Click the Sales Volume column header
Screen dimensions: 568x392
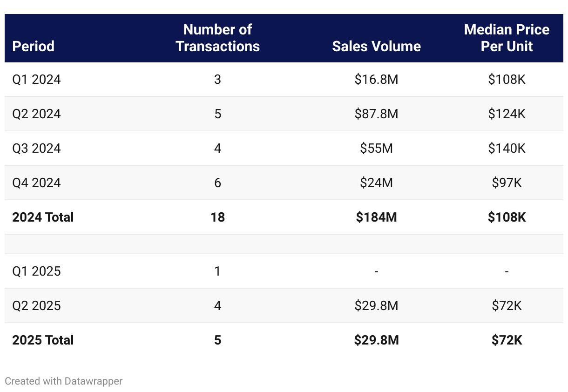click(376, 46)
